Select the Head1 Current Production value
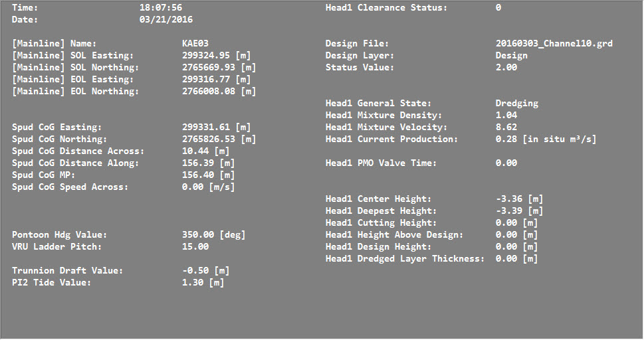The image size is (644, 340). (546, 139)
